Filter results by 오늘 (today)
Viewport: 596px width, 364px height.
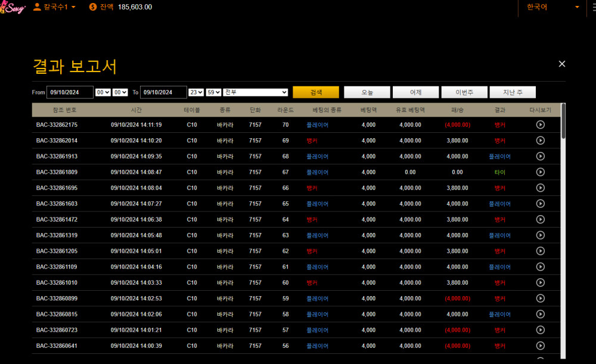(367, 92)
